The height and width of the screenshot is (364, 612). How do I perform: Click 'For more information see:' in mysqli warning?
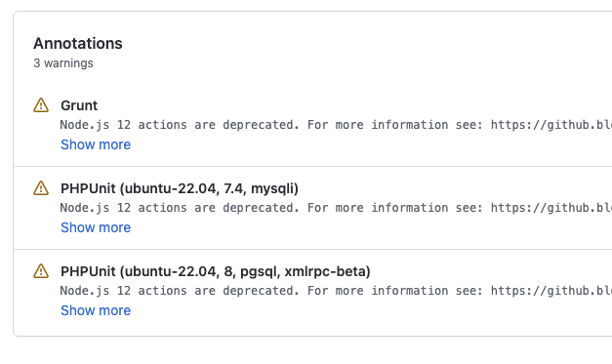[395, 208]
